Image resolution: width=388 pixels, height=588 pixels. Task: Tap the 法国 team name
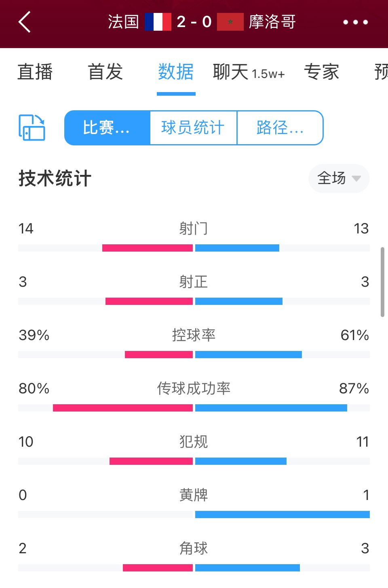[x=123, y=22]
